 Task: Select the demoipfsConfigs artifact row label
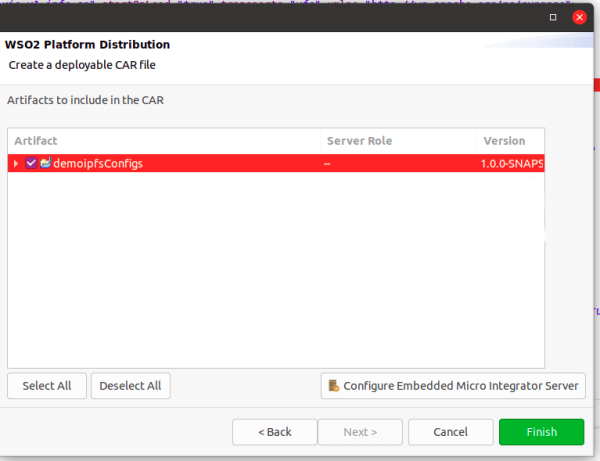[98, 163]
